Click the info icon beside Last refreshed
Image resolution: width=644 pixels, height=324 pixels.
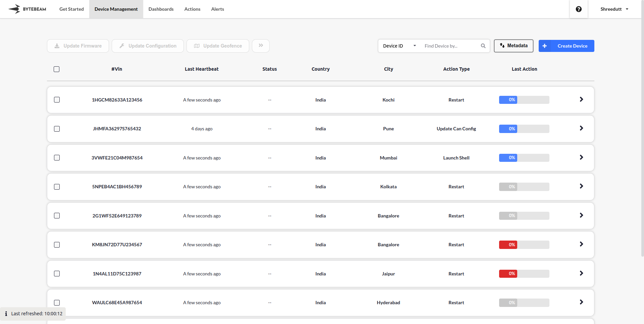[x=6, y=314]
